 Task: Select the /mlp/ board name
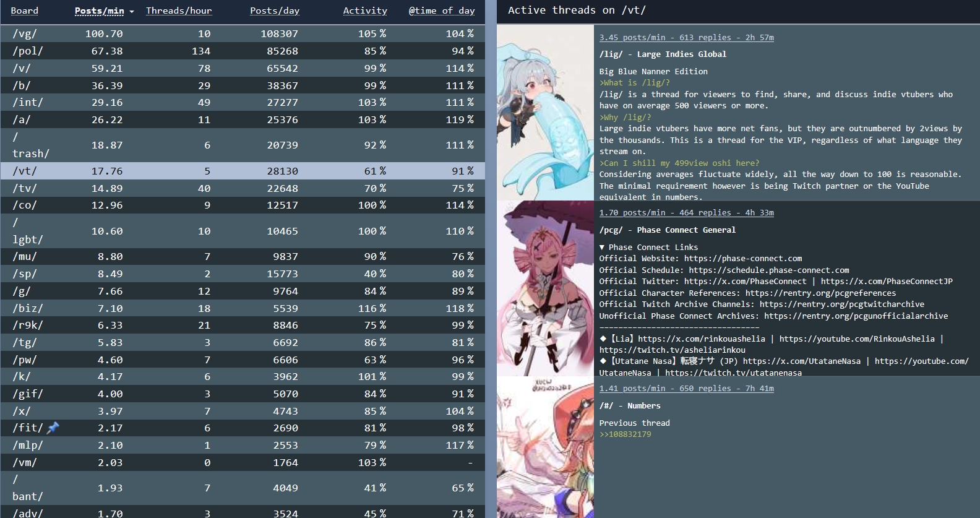(x=28, y=445)
